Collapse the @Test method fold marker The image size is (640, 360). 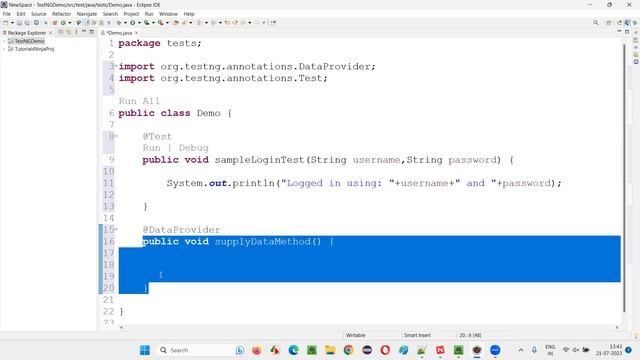pos(116,136)
